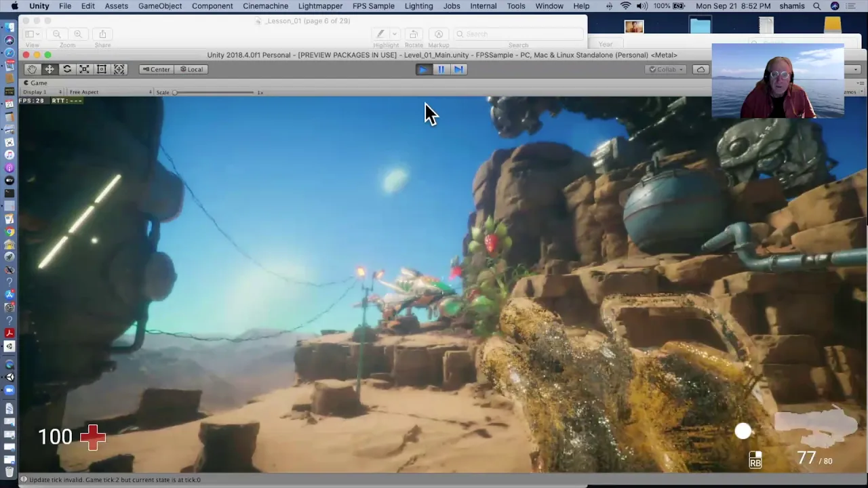Open the Apple menu
The height and width of the screenshot is (488, 868).
(14, 6)
